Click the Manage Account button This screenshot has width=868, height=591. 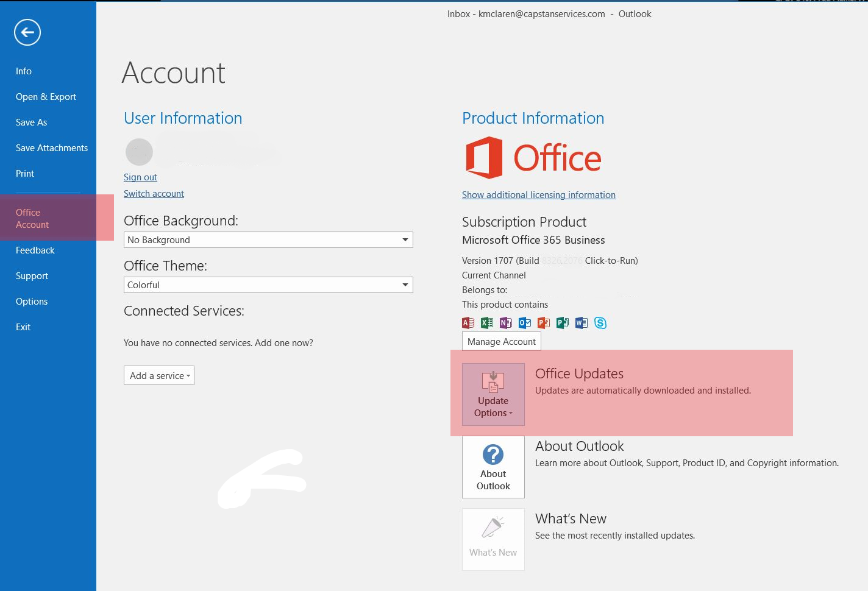pos(502,342)
